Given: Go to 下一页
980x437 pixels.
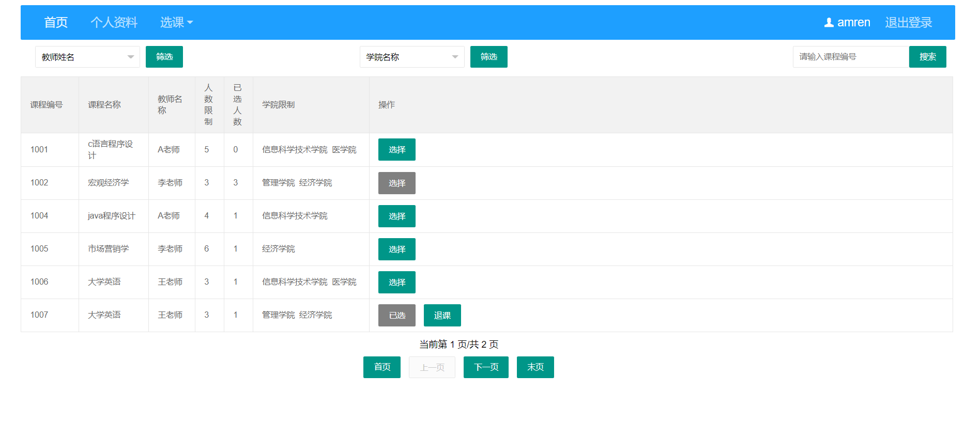Looking at the screenshot, I should click(486, 367).
